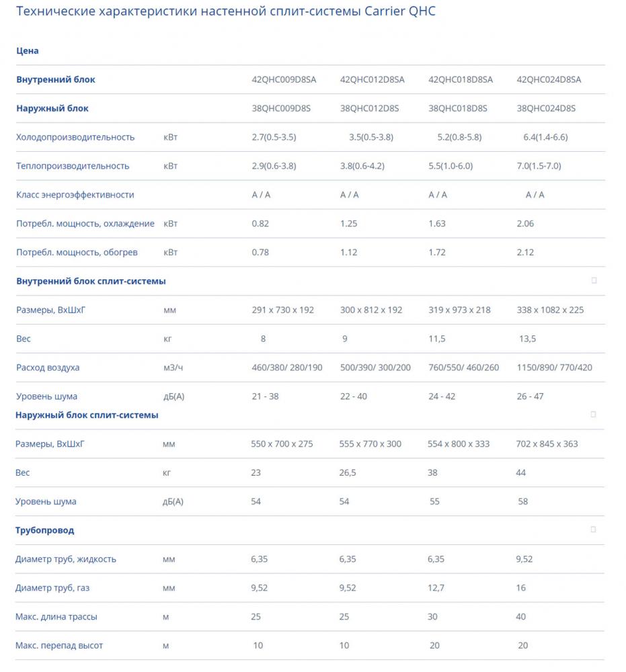This screenshot has width=626, height=672.
Task: Select indoor model 42QHC009D8SA
Action: pyautogui.click(x=284, y=79)
